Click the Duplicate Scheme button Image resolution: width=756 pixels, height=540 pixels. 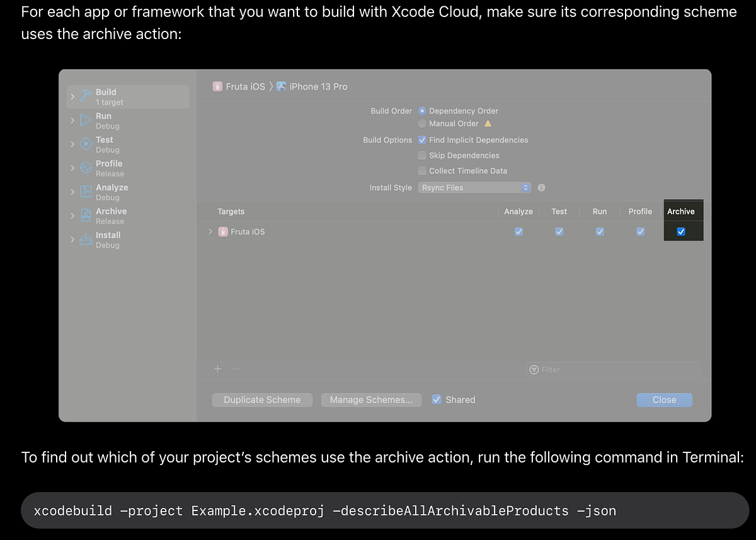coord(262,399)
